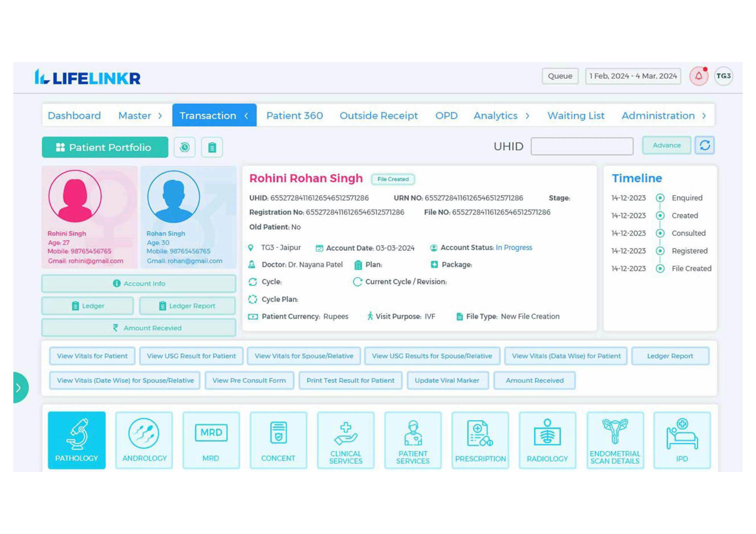Open the Prescription module tile
Image resolution: width=756 pixels, height=534 pixels.
point(480,440)
